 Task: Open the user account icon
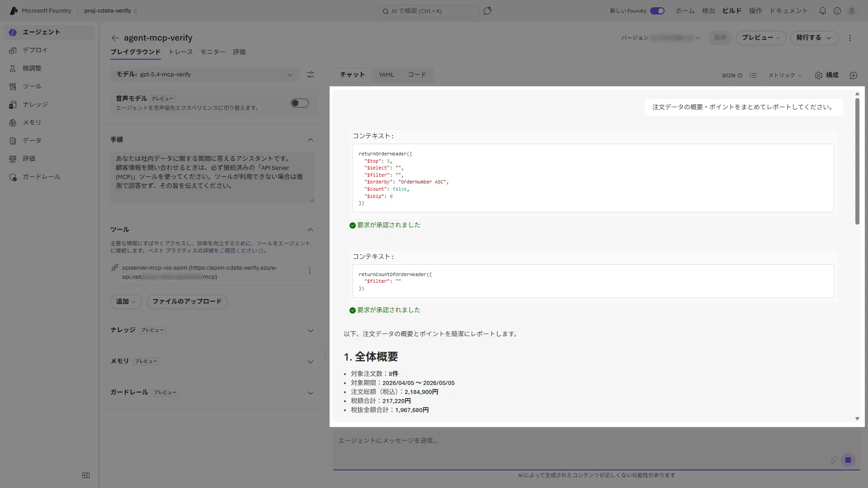tap(852, 11)
